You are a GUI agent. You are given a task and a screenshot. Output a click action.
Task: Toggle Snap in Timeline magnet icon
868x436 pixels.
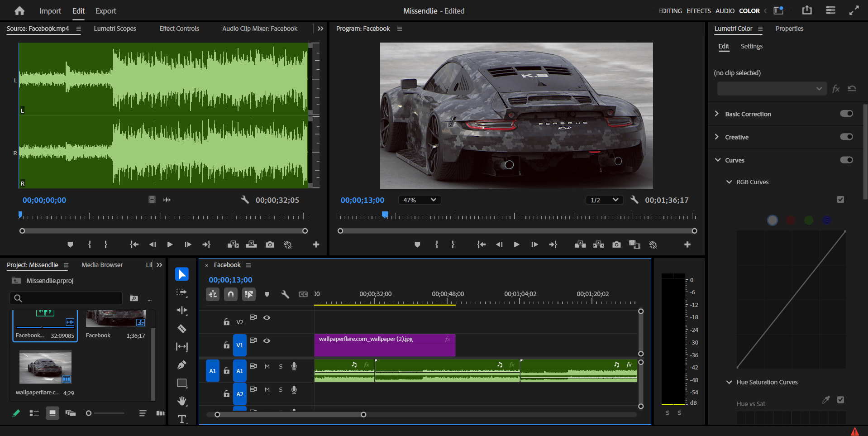pyautogui.click(x=231, y=294)
